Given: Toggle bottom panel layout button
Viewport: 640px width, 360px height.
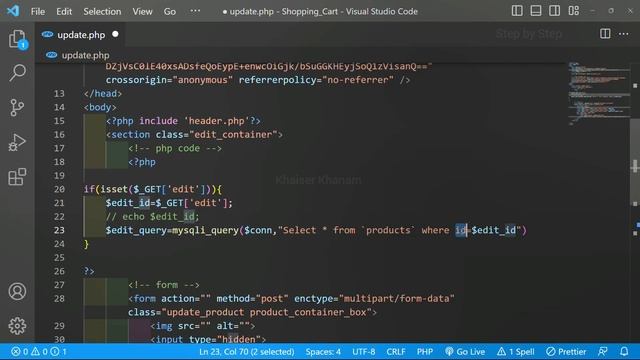Looking at the screenshot, I should pos(536,11).
